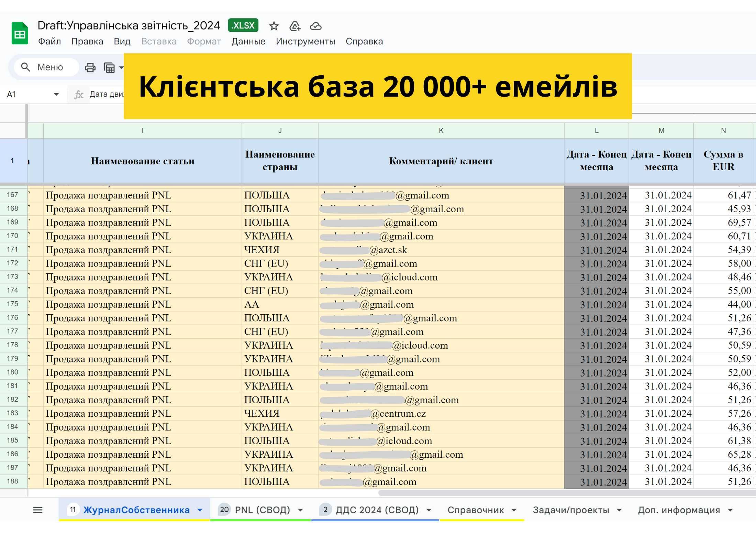Click the Комментарий/ клиент header cell
This screenshot has width=756, height=533.
tap(441, 161)
